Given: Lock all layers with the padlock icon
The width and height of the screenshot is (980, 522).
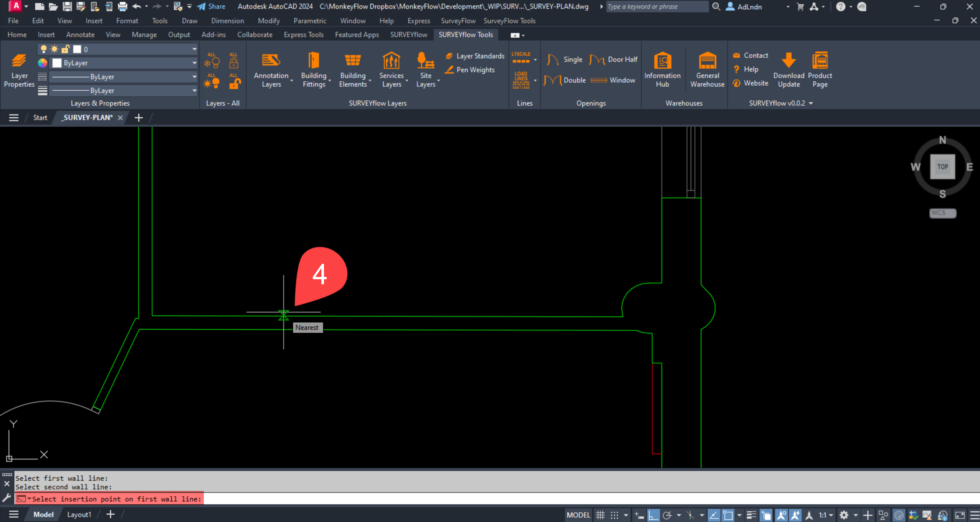Looking at the screenshot, I should click(x=234, y=61).
